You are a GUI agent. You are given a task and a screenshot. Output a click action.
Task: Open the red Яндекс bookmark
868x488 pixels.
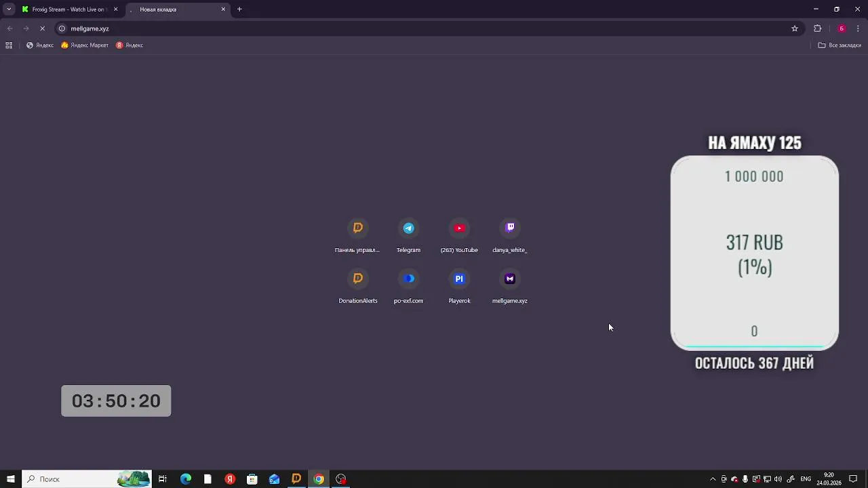[x=130, y=45]
